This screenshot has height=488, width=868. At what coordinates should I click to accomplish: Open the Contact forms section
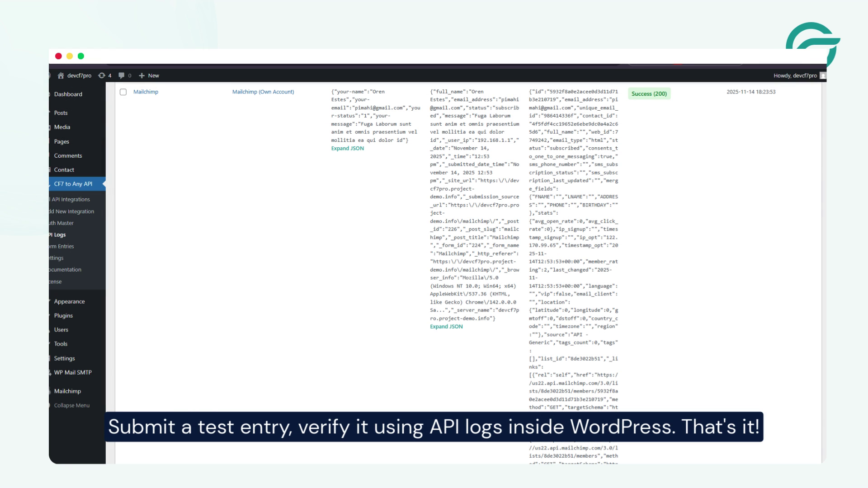[x=64, y=170]
